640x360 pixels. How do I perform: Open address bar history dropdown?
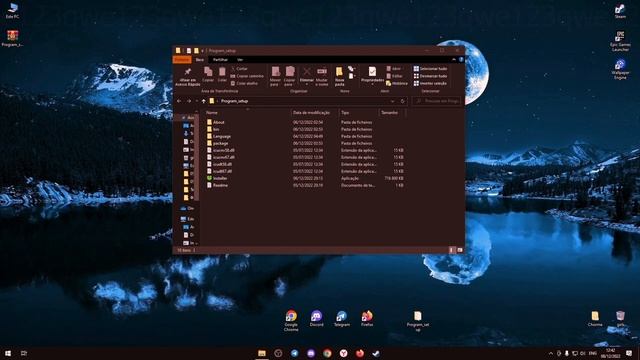pos(392,101)
